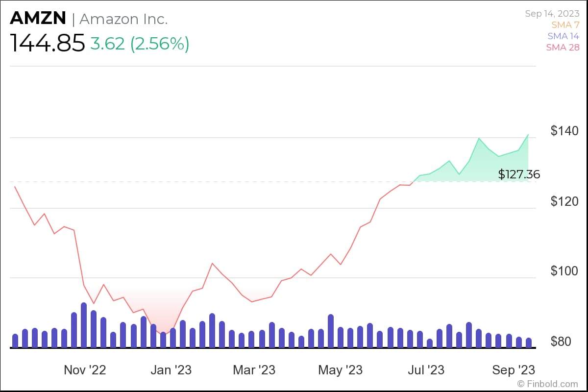The image size is (588, 392).
Task: Click the $140 price axis label
Action: 564,131
